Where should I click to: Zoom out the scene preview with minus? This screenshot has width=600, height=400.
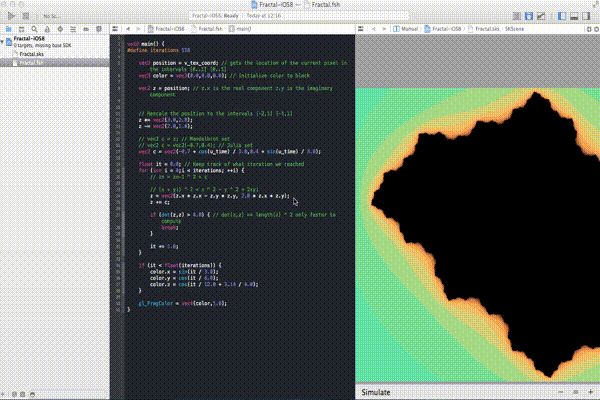(x=561, y=392)
